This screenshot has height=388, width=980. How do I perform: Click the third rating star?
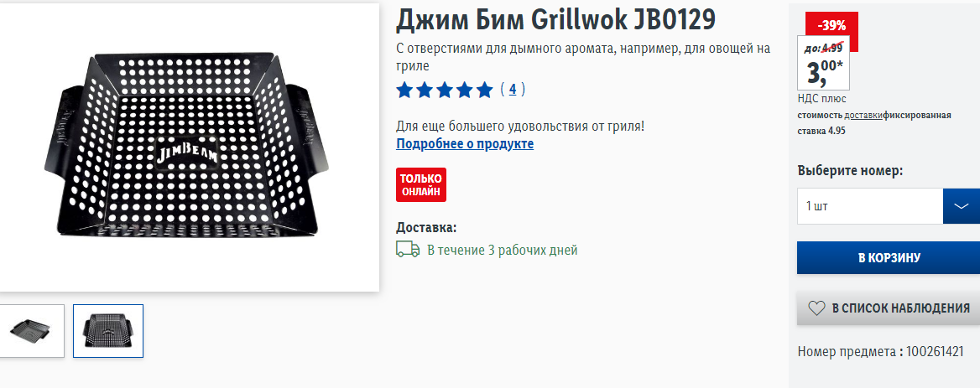[445, 90]
